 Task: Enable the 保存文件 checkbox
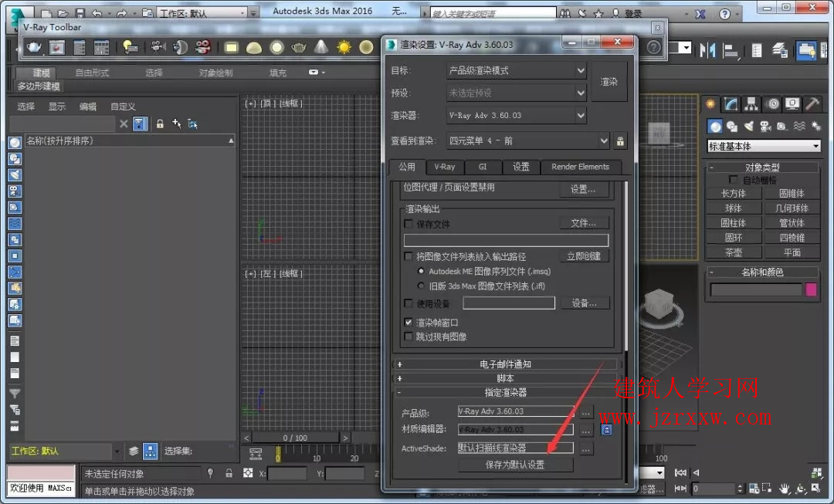click(409, 224)
